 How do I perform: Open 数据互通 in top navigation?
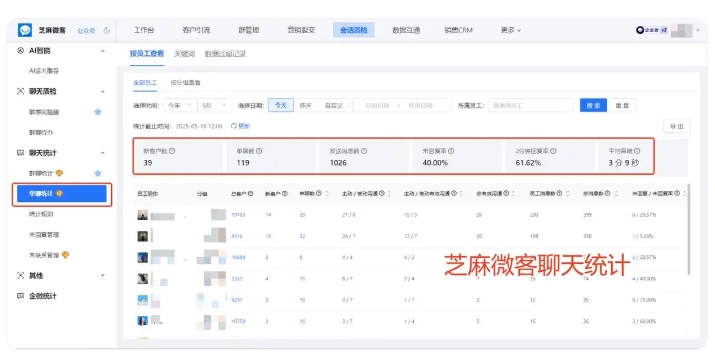[406, 30]
